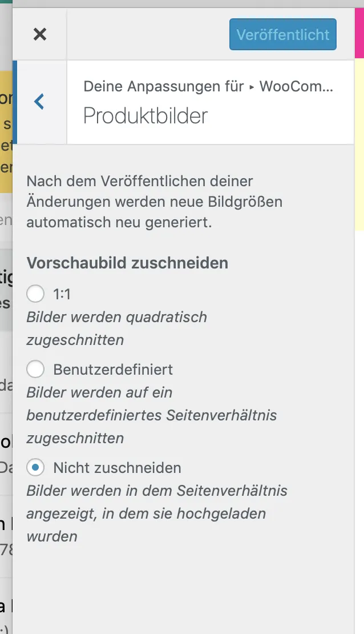Click the blue Veröffentlicht button
This screenshot has width=364, height=634.
coord(283,34)
